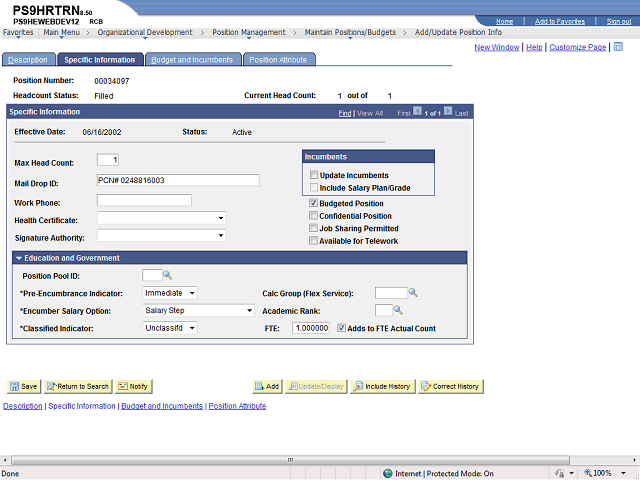The image size is (640, 480).
Task: Open Calc Group (Flex Service) lookup magnifier
Action: click(413, 293)
